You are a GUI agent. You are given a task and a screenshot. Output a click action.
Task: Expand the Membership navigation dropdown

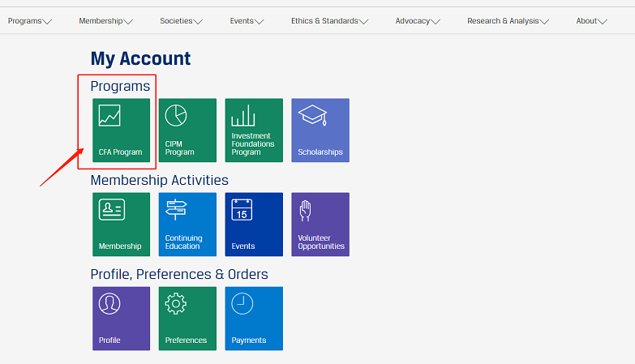click(x=105, y=21)
